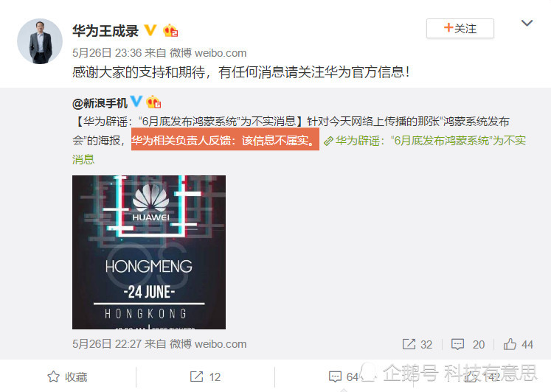Open the @新浪手机 account link

coord(100,103)
